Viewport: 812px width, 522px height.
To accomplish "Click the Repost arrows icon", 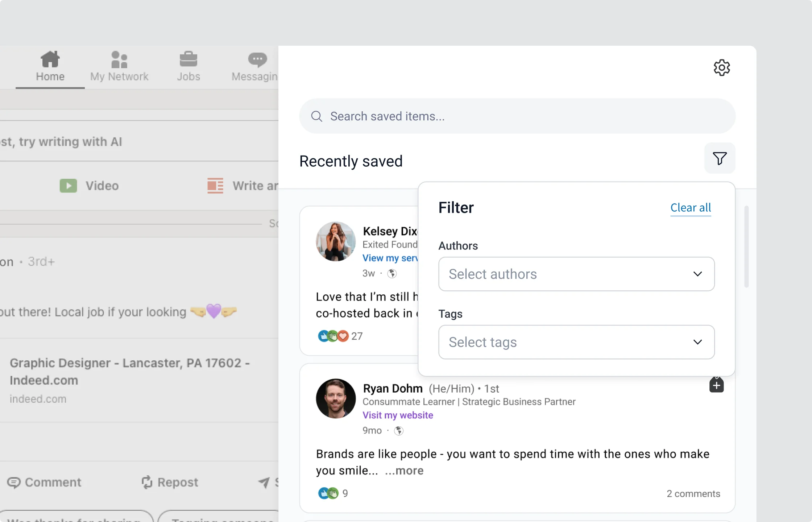I will [x=147, y=482].
